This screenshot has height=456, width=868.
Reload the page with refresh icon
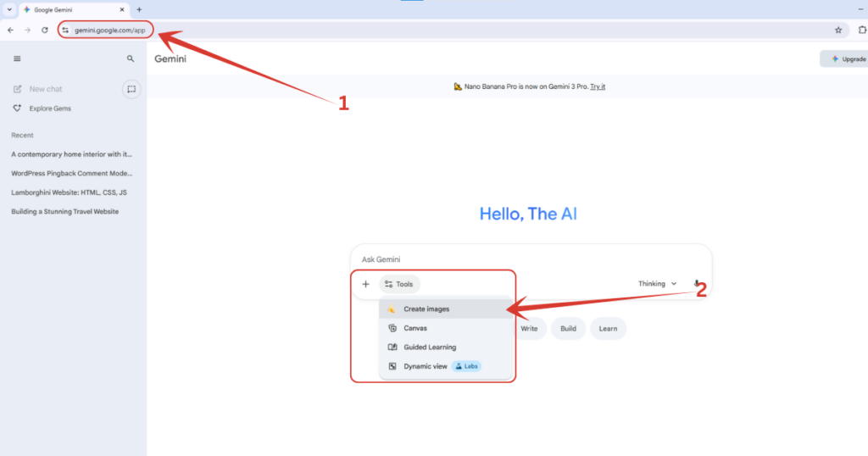[x=45, y=30]
